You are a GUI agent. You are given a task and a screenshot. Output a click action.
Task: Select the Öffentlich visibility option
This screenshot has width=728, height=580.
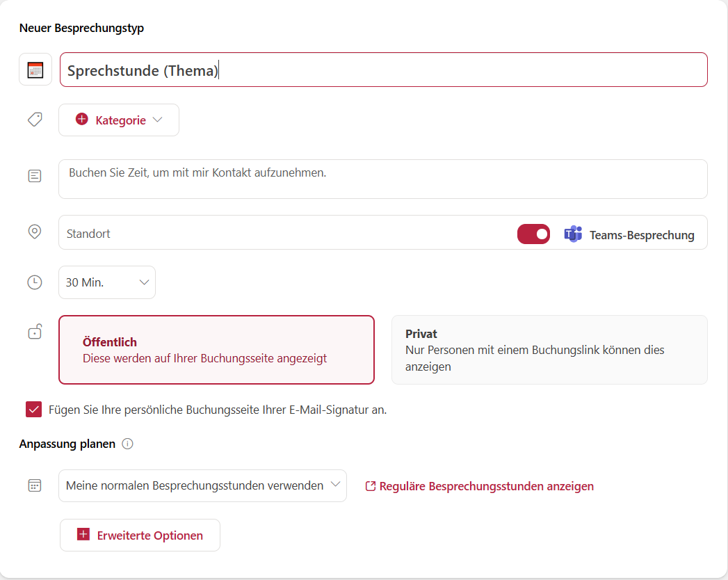pyautogui.click(x=216, y=350)
